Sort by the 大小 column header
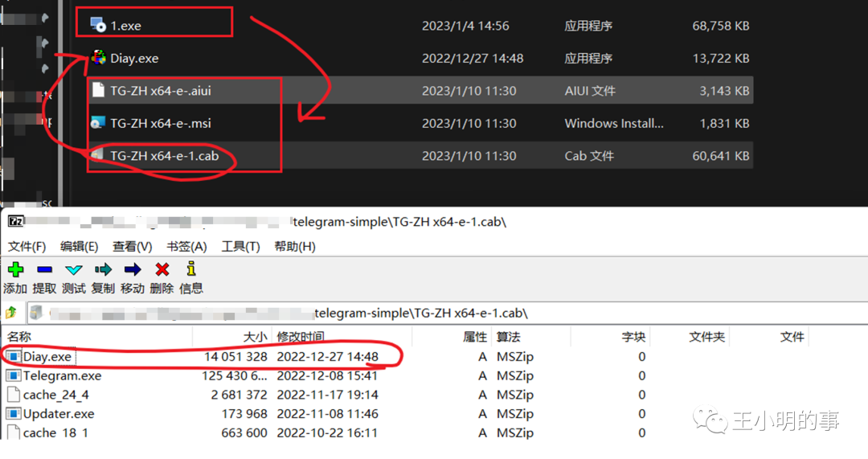This screenshot has width=868, height=459. 255,337
